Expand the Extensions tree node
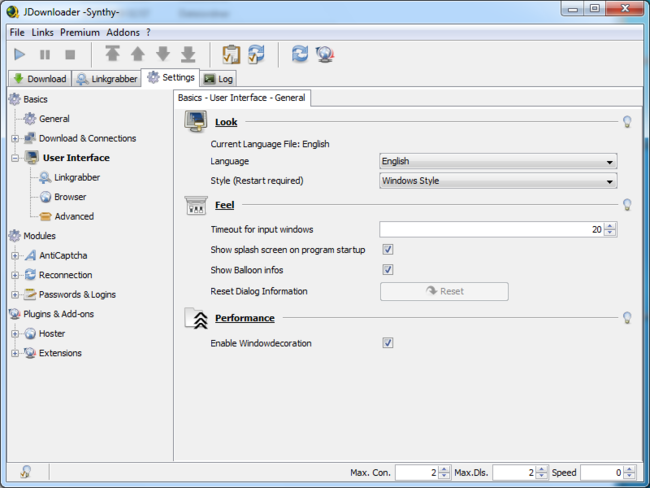 pyautogui.click(x=15, y=353)
